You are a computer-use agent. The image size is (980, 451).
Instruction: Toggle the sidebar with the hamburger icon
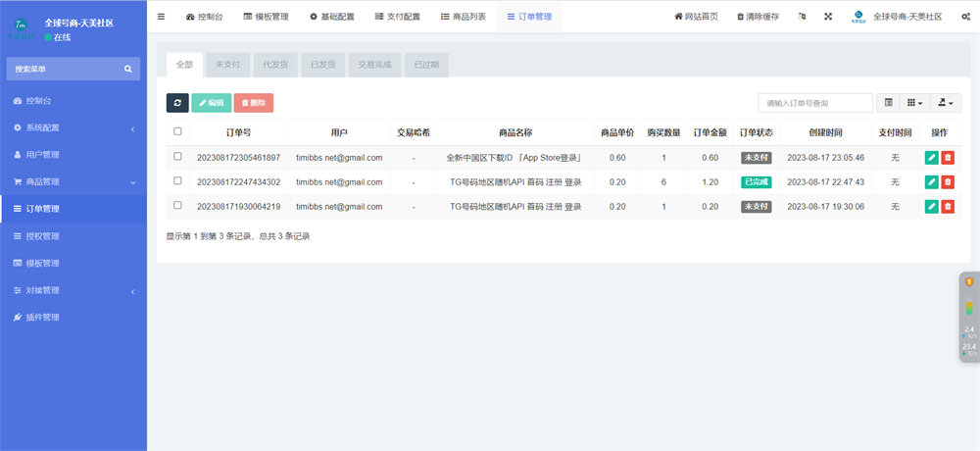tap(162, 17)
